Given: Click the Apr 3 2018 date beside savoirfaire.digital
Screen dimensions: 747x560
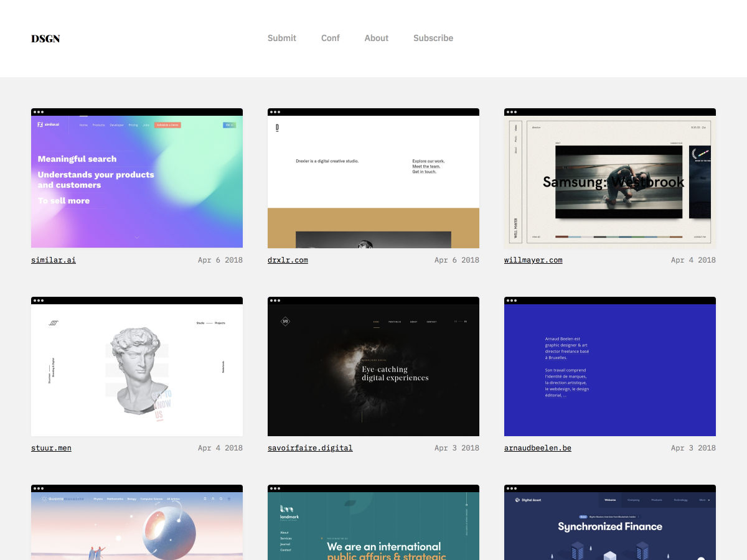Looking at the screenshot, I should 457,448.
